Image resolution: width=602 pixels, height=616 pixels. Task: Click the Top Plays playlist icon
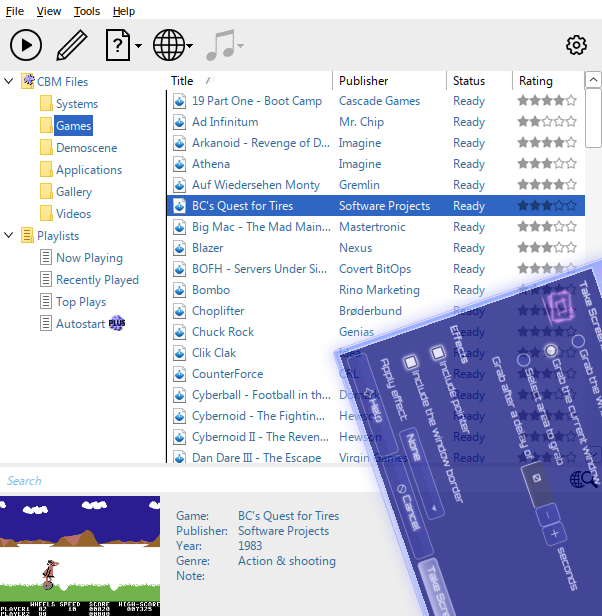(x=46, y=301)
